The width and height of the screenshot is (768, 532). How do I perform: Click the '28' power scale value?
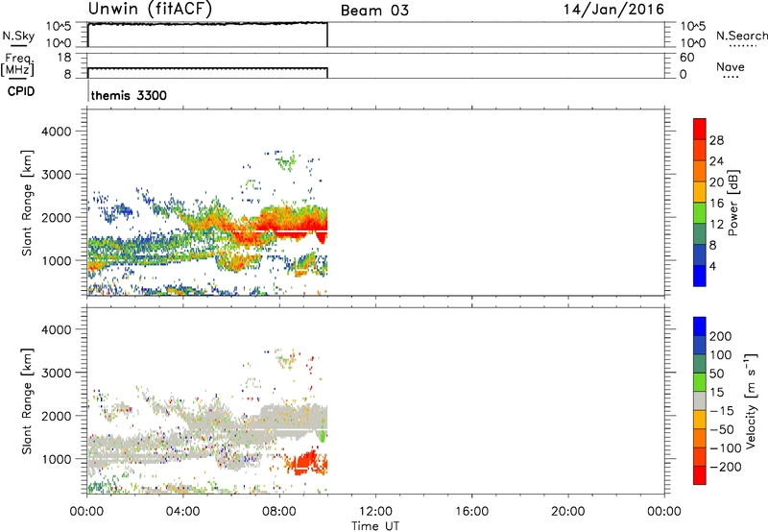pyautogui.click(x=716, y=140)
